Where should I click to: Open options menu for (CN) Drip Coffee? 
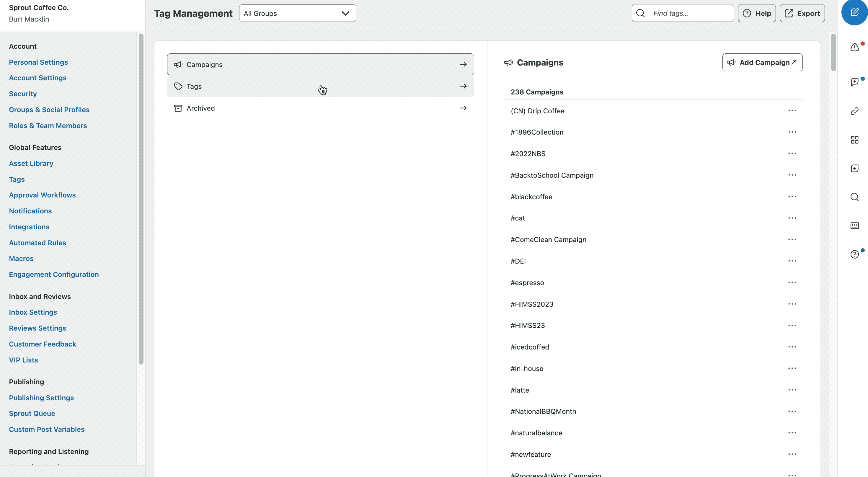coord(792,110)
